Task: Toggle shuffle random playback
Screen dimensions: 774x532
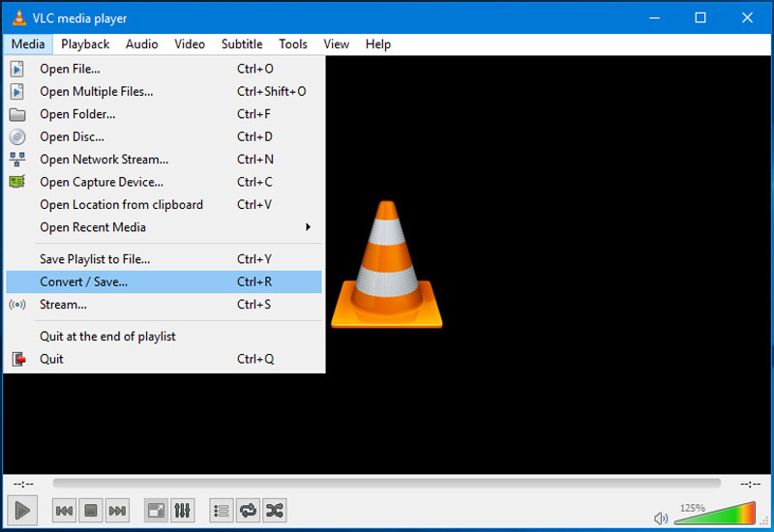Action: tap(275, 510)
